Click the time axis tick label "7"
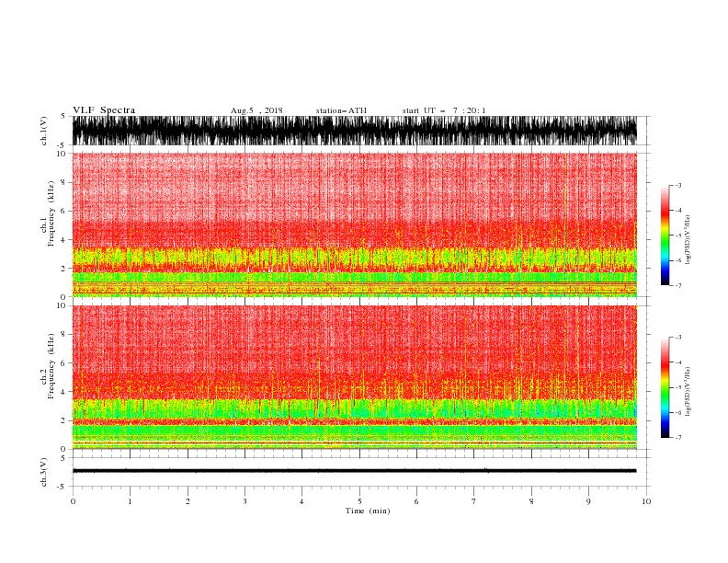 [x=474, y=501]
